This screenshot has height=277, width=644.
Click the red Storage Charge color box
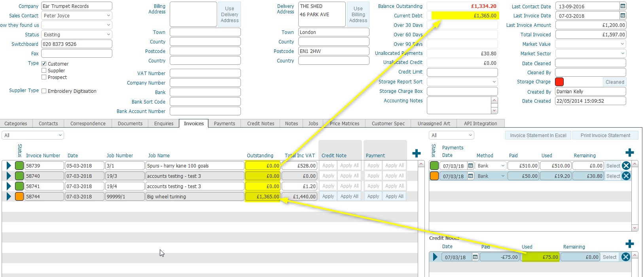(x=559, y=82)
